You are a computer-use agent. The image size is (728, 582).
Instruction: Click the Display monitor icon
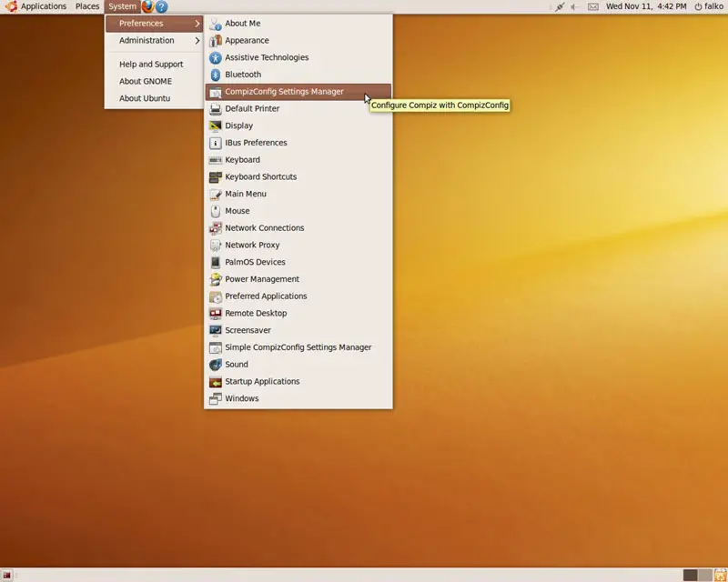point(215,125)
